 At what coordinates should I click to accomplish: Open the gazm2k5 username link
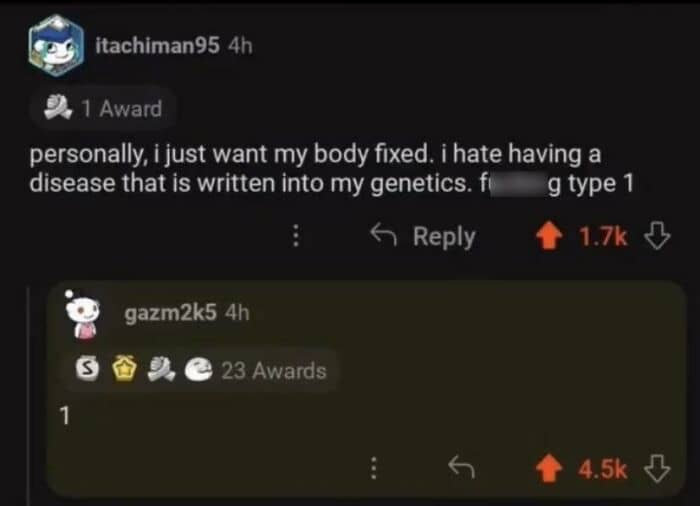[x=170, y=313]
